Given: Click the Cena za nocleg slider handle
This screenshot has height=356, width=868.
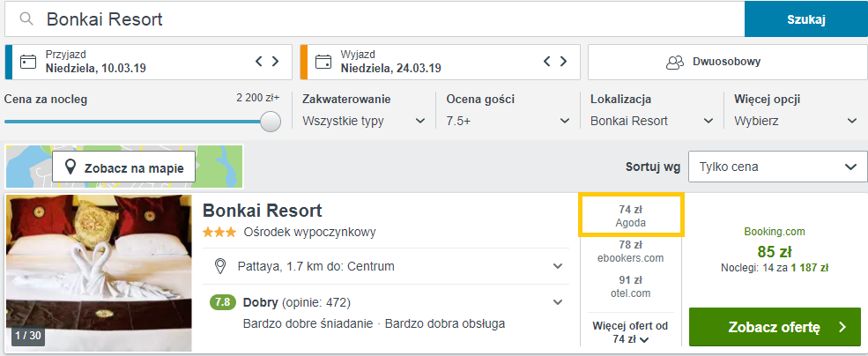Looking at the screenshot, I should (271, 122).
